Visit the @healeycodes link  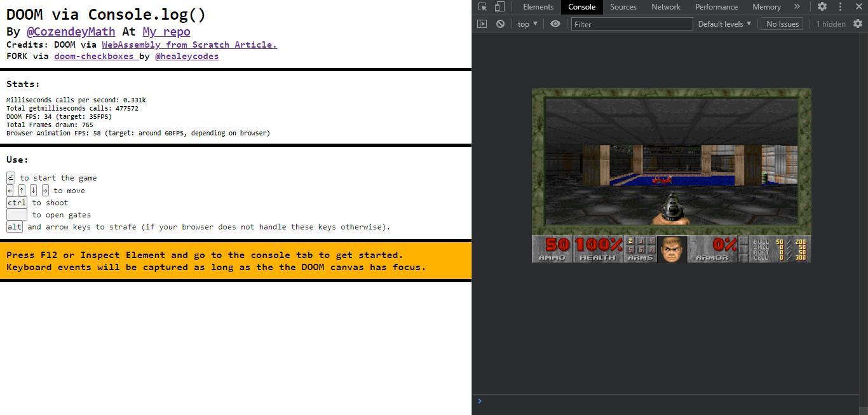coord(187,56)
